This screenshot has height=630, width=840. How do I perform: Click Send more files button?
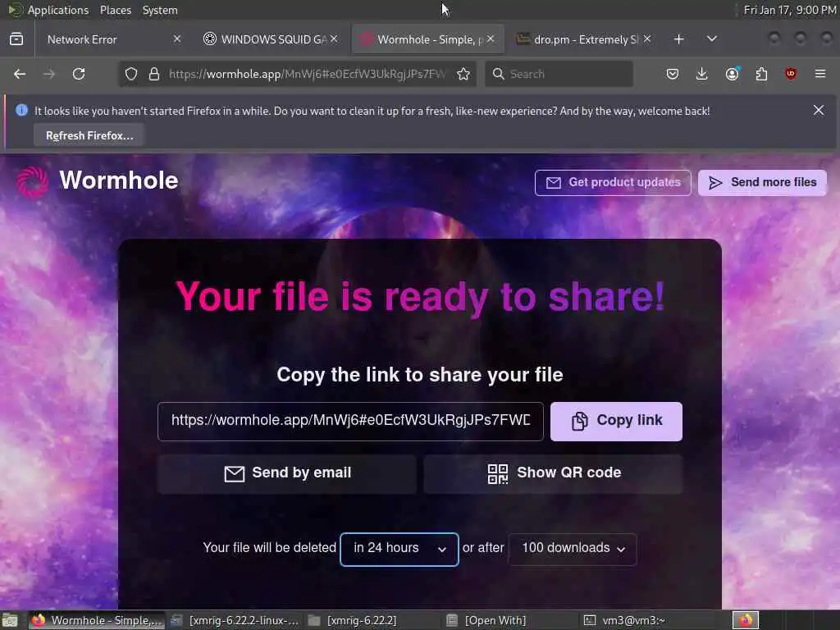pos(762,183)
